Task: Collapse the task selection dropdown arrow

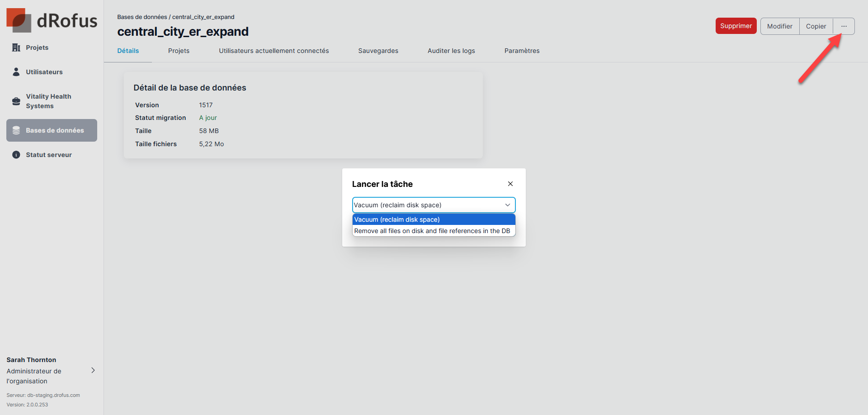Action: [507, 205]
